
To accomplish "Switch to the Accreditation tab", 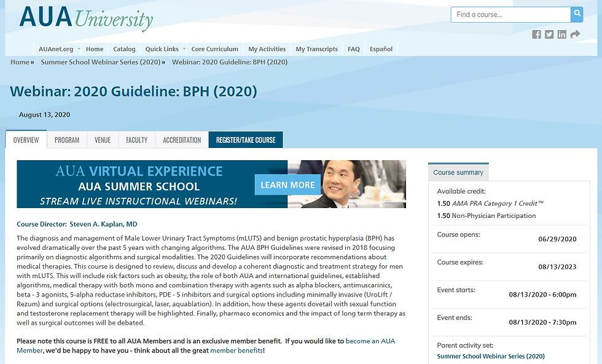I will pos(182,140).
